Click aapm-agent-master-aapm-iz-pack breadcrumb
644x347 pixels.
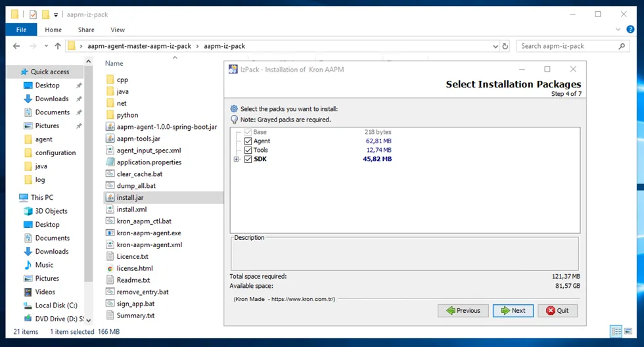(139, 46)
